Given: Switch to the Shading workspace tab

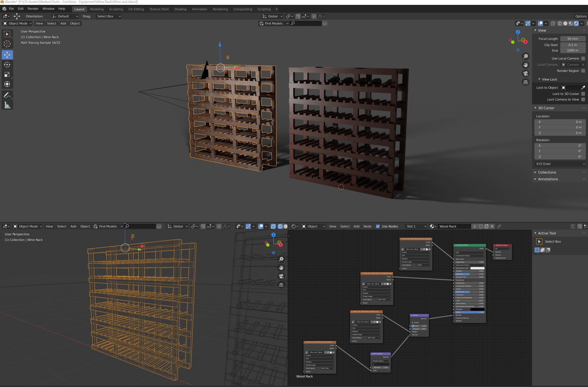Looking at the screenshot, I should click(180, 9).
